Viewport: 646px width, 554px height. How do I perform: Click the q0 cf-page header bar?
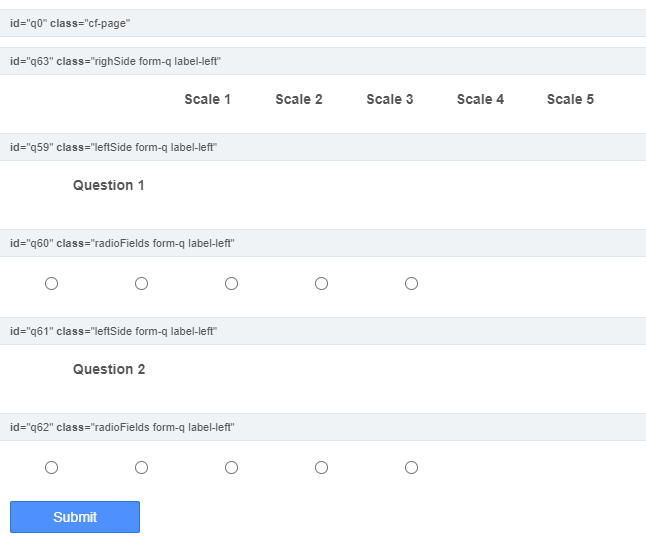pos(323,23)
